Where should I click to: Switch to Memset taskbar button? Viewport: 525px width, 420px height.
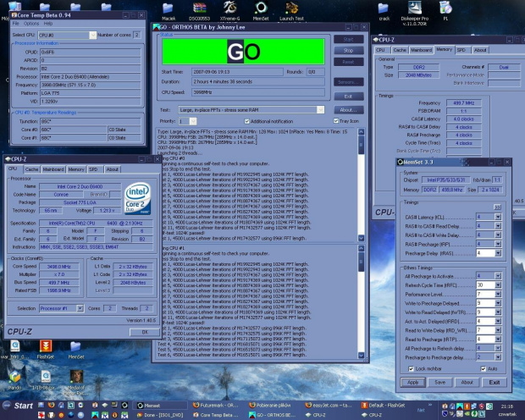160,406
